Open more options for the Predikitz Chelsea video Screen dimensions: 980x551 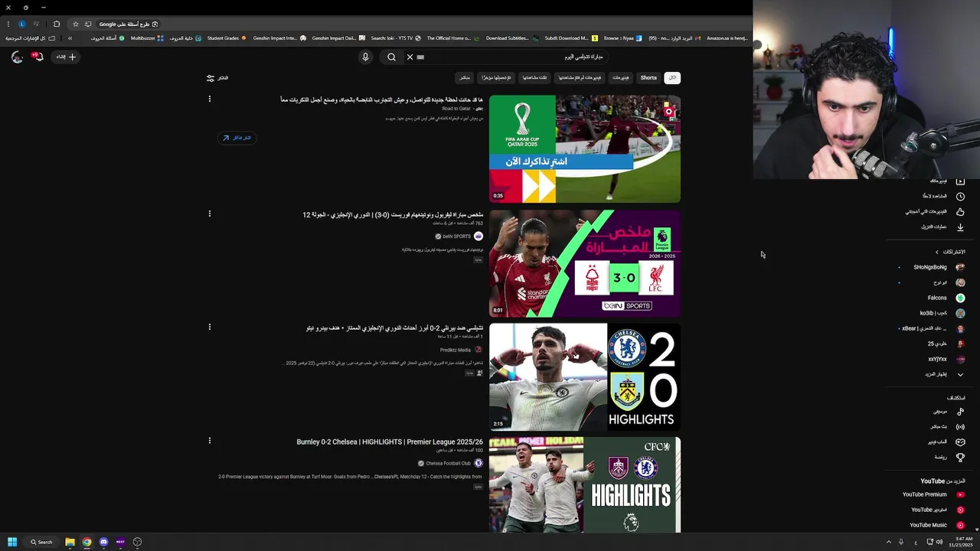(x=209, y=327)
